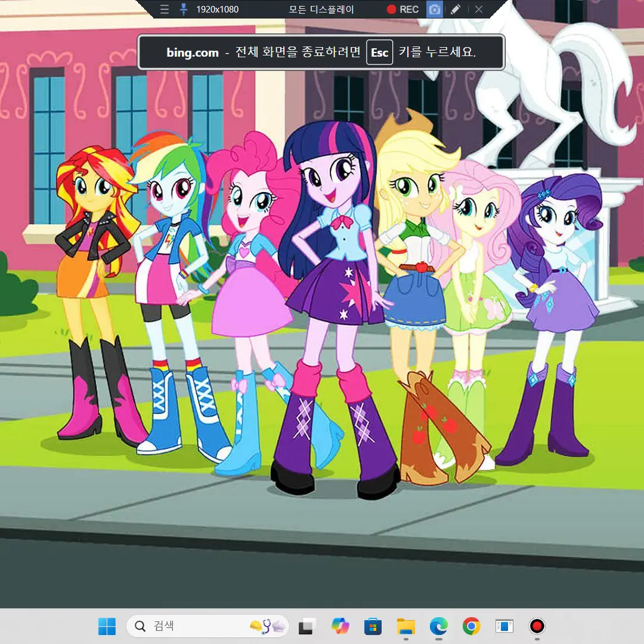The width and height of the screenshot is (644, 644).
Task: Click bing.com in the fullscreen notice
Action: click(193, 52)
